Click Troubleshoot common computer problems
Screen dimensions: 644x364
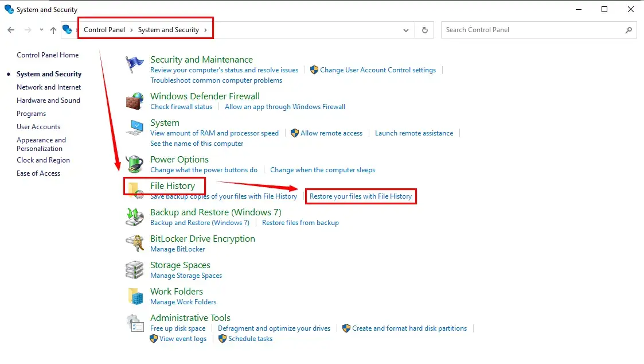pyautogui.click(x=216, y=80)
